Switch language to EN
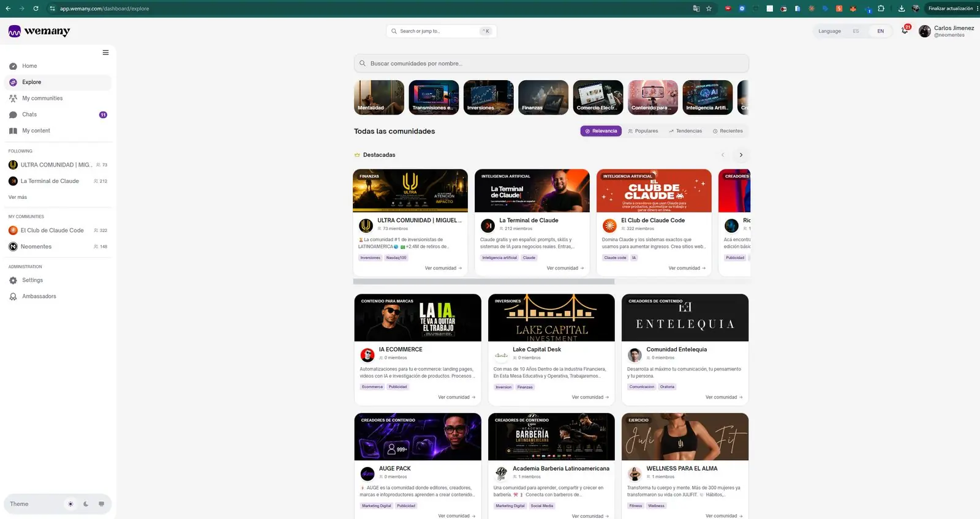This screenshot has height=519, width=980. [x=880, y=31]
